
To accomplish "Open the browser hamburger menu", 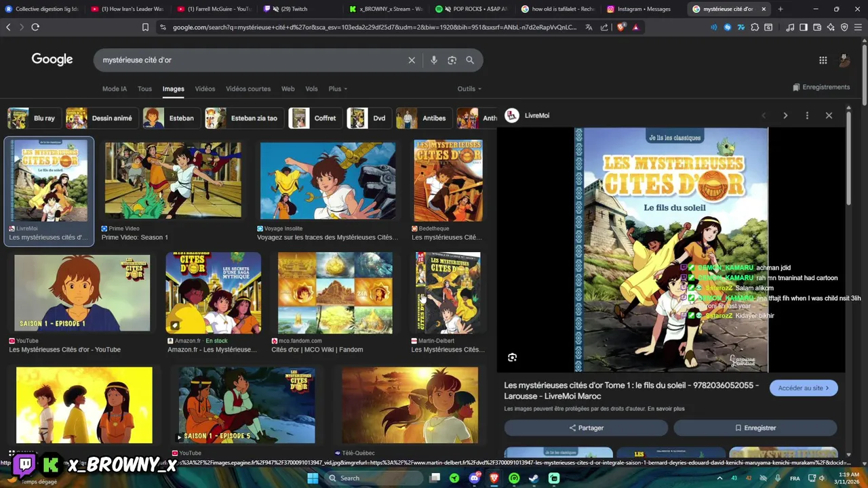I will tap(859, 27).
